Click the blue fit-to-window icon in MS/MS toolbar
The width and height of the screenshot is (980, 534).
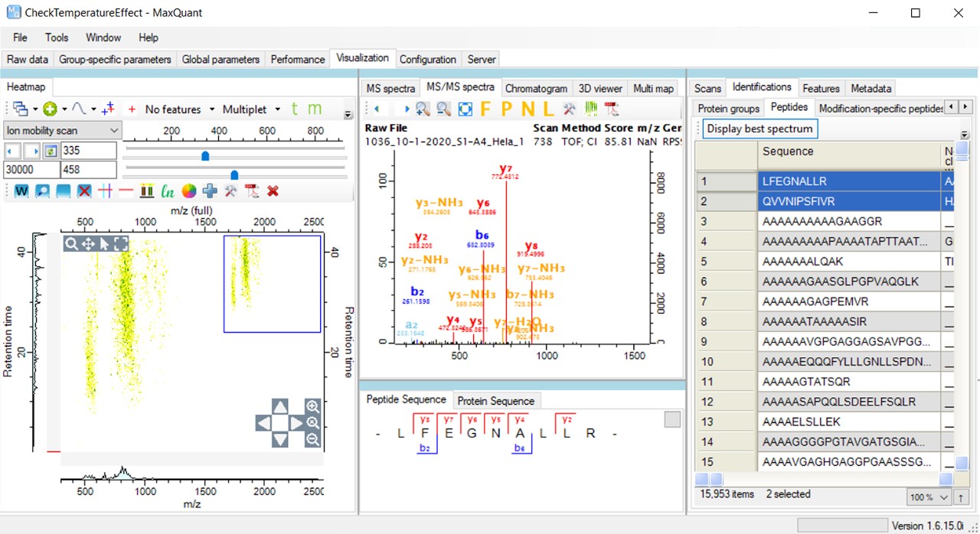click(465, 109)
